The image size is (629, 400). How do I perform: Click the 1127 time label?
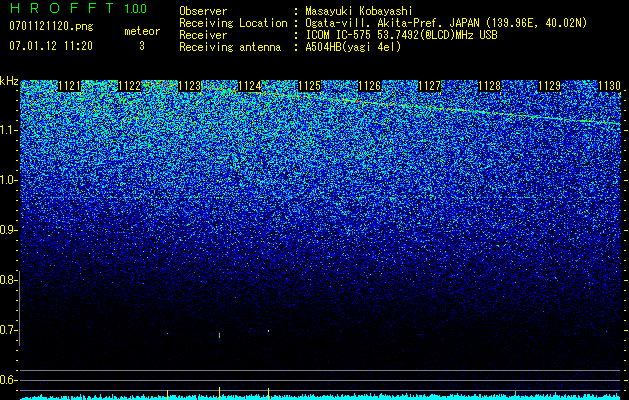[429, 86]
